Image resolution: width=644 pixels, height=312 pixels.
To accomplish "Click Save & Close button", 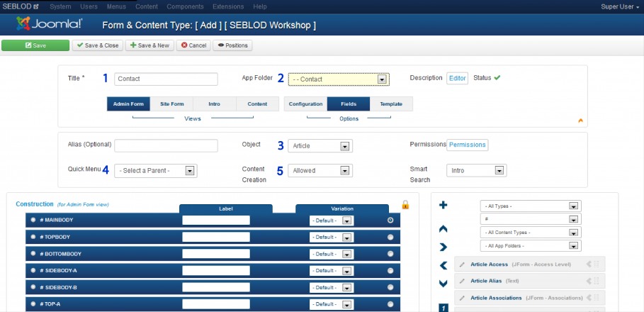I will [98, 45].
